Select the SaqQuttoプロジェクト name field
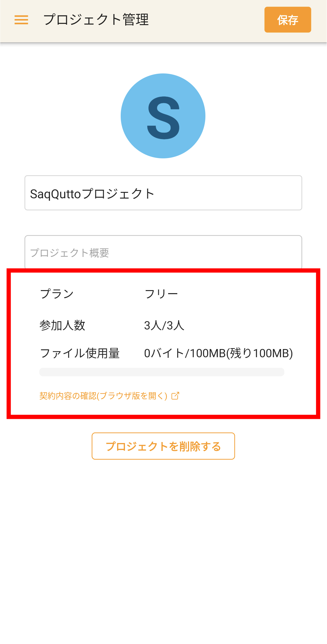 pyautogui.click(x=163, y=193)
